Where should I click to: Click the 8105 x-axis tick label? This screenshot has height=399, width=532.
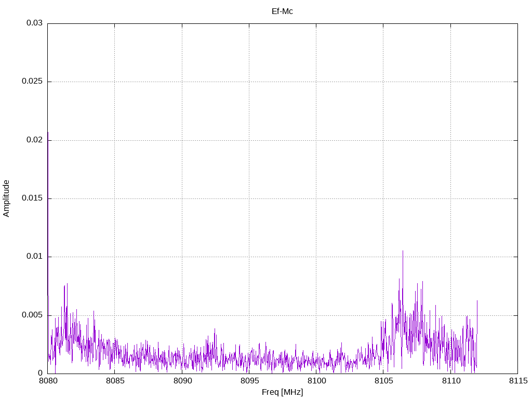(x=384, y=381)
